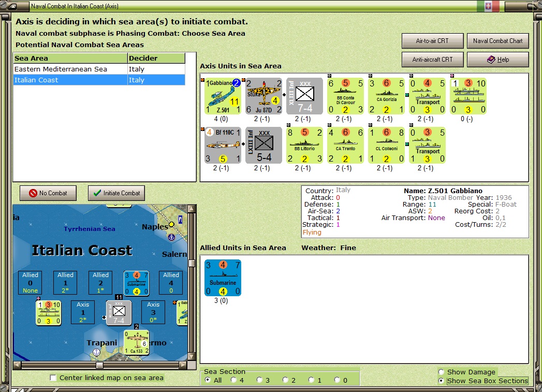Select sea section 4 radio button

coord(233,380)
